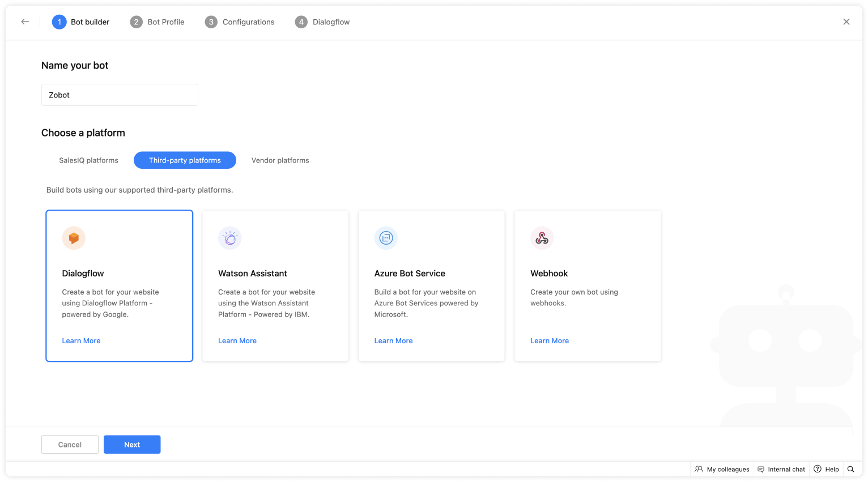
Task: Click the 'Watson Assistant' card title
Action: 253,273
